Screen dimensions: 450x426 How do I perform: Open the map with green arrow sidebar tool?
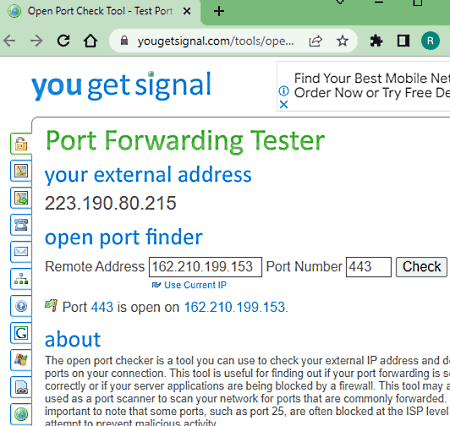21,198
